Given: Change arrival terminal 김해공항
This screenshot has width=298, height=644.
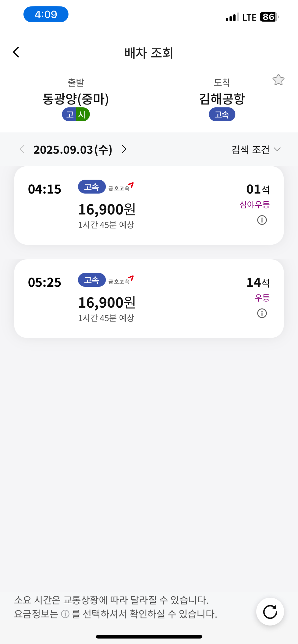Looking at the screenshot, I should (222, 99).
